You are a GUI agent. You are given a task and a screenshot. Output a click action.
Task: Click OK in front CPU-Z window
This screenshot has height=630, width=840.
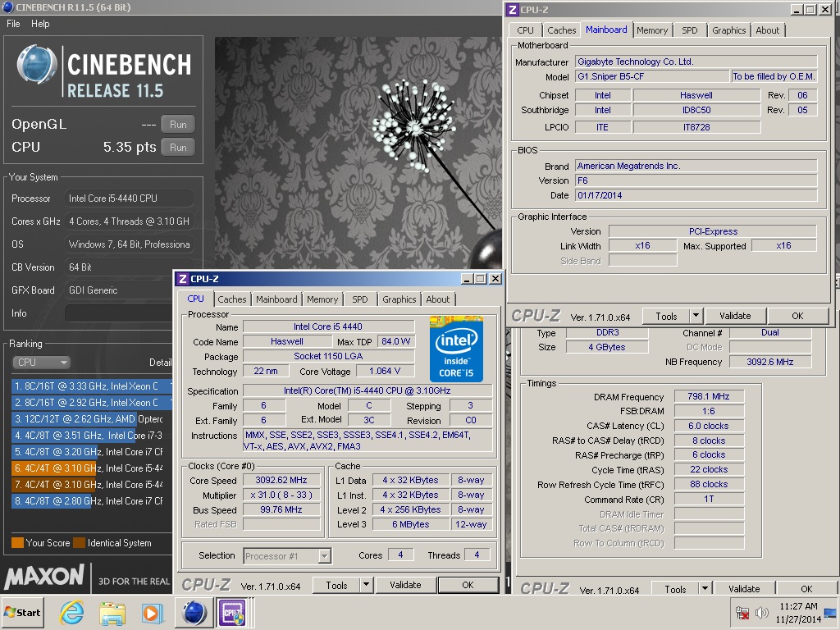(x=468, y=586)
